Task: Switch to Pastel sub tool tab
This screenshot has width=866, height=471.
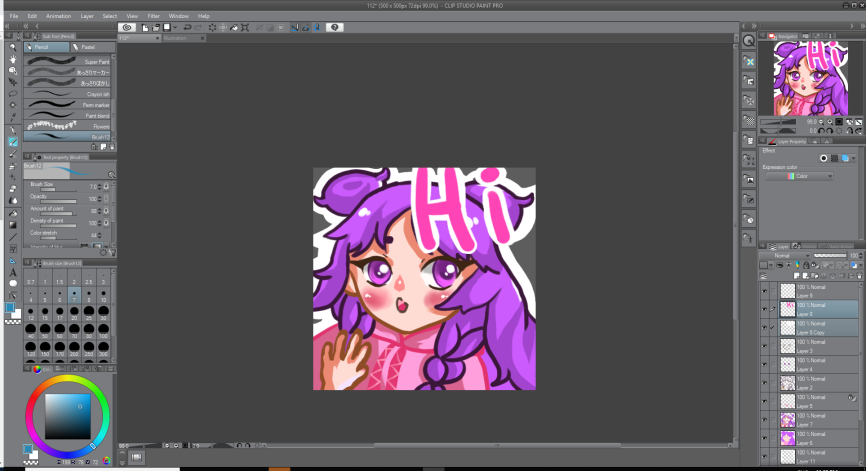Action: pyautogui.click(x=91, y=47)
